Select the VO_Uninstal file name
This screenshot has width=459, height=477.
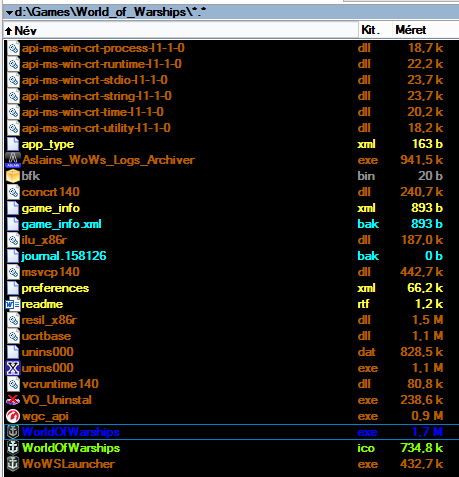[57, 400]
